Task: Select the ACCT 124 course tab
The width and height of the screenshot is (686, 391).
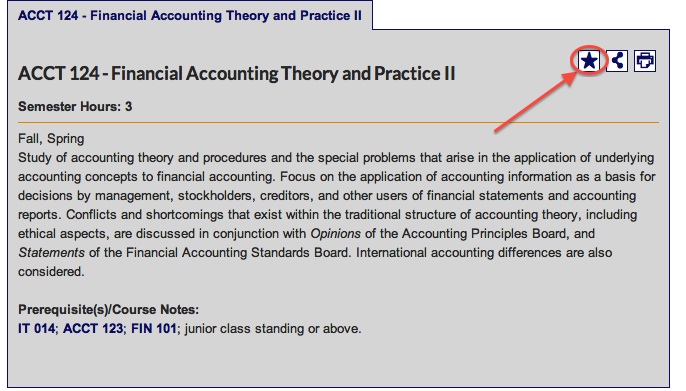Action: click(x=190, y=15)
